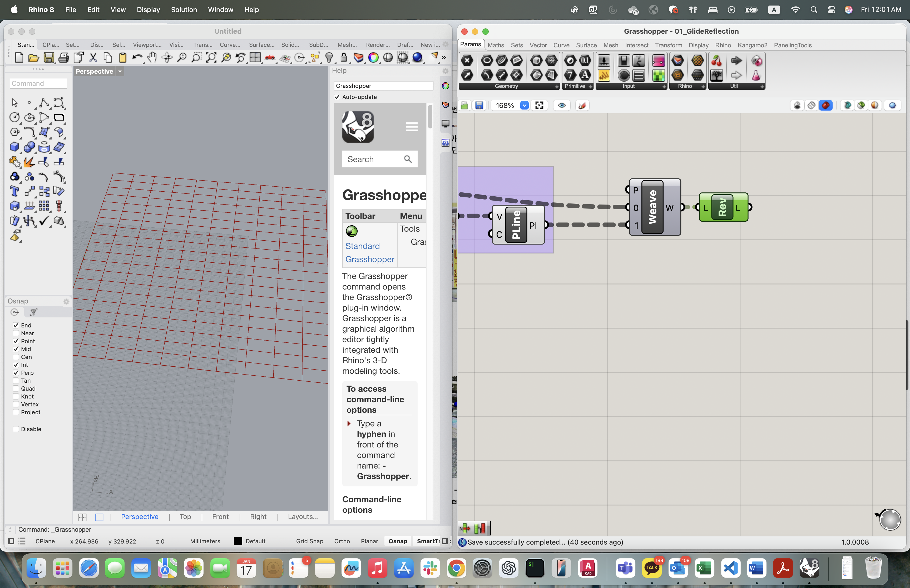
Task: Uncheck the Auto-update checkbox
Action: pos(337,97)
